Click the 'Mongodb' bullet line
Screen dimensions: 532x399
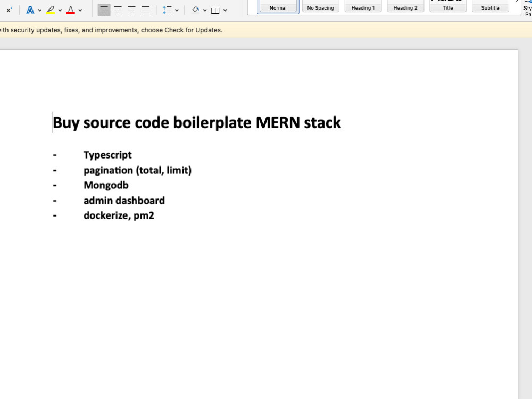pos(106,185)
